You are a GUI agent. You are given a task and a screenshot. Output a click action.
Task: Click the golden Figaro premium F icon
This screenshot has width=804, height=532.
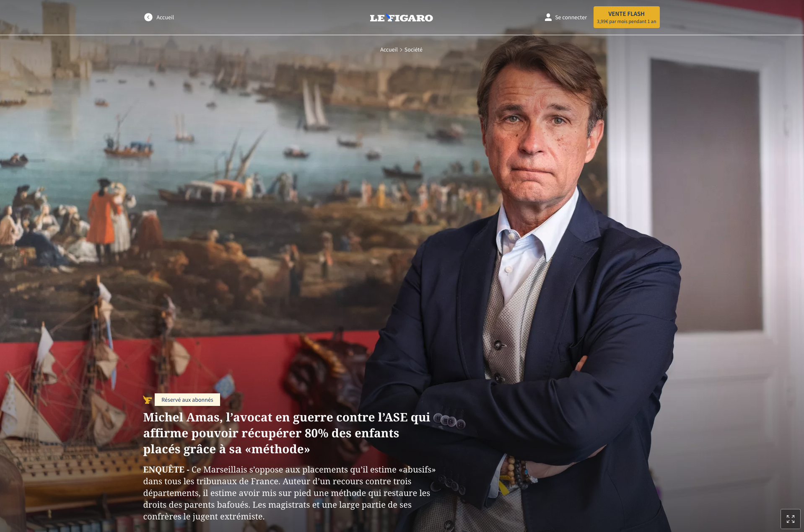pyautogui.click(x=148, y=400)
